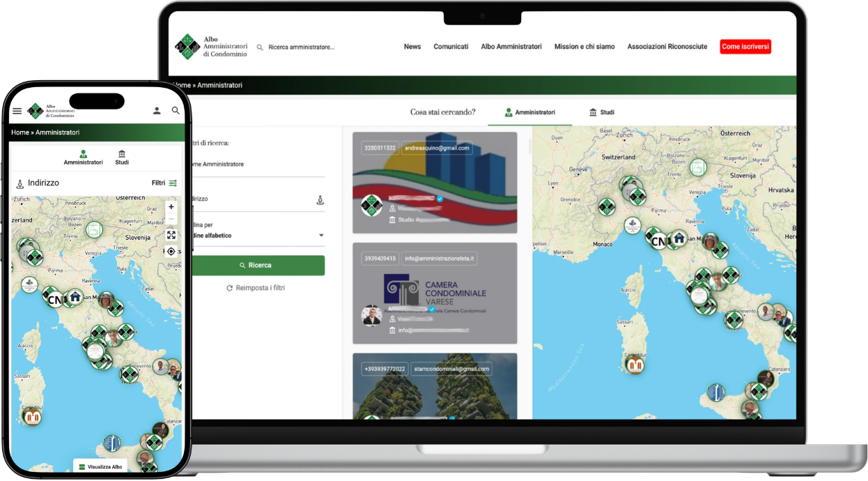Switch to the Amministratori tab on the laptop
Screen dimensions: 868x481
tap(530, 112)
